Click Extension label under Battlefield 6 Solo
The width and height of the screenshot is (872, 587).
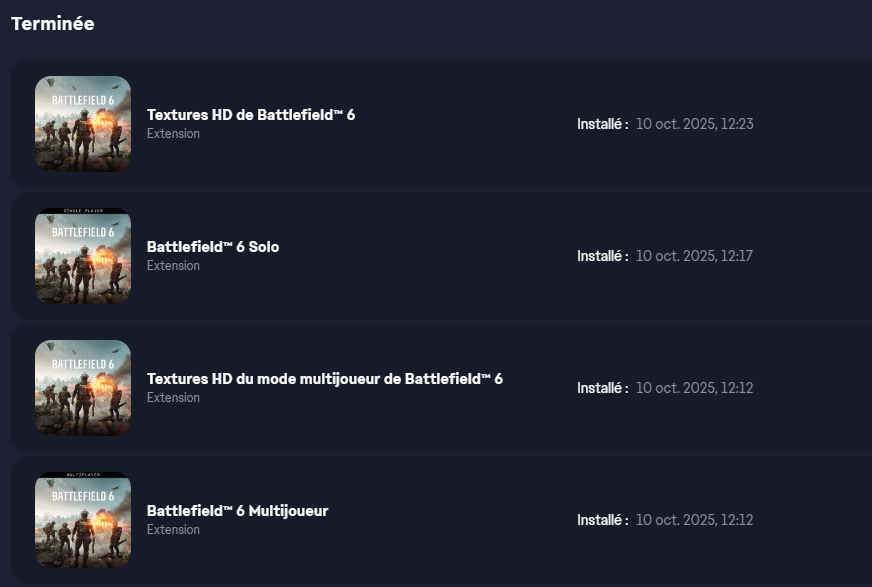(174, 266)
